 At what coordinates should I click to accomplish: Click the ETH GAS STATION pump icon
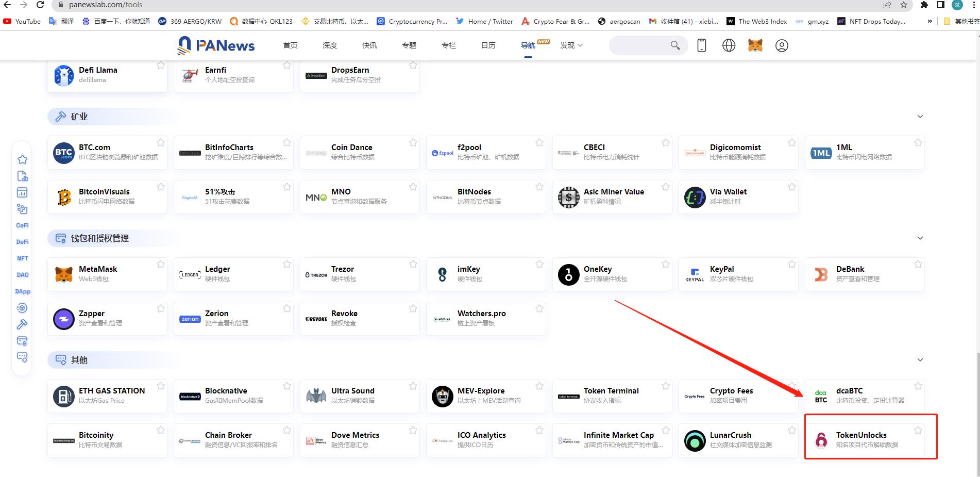[64, 396]
